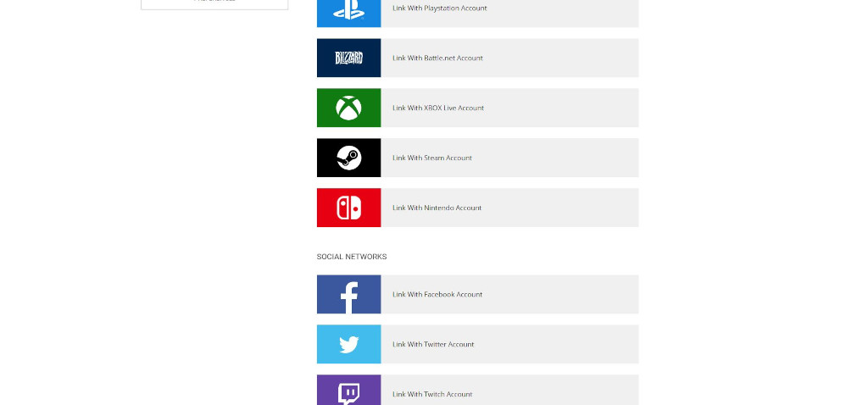Link with Facebook Account
868x405 pixels.
(x=478, y=294)
